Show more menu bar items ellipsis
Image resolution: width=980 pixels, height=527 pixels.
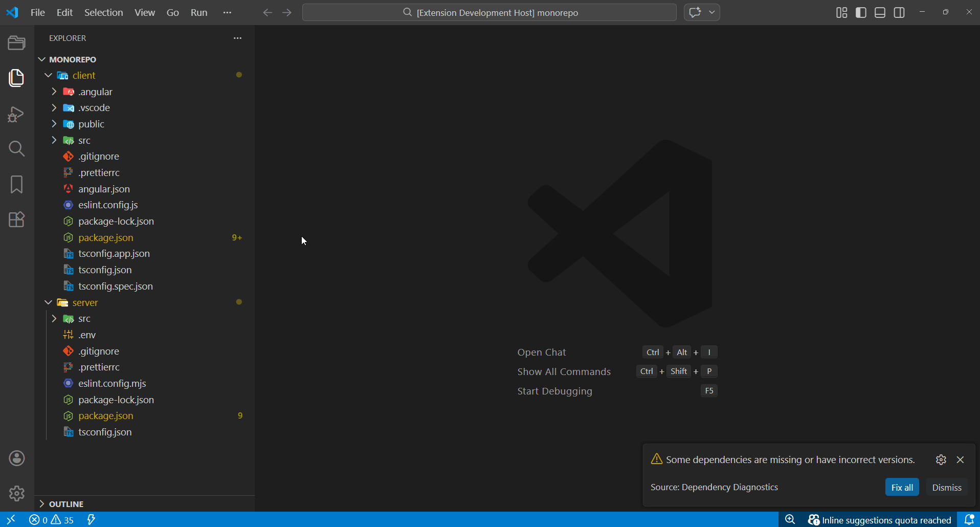tap(227, 12)
